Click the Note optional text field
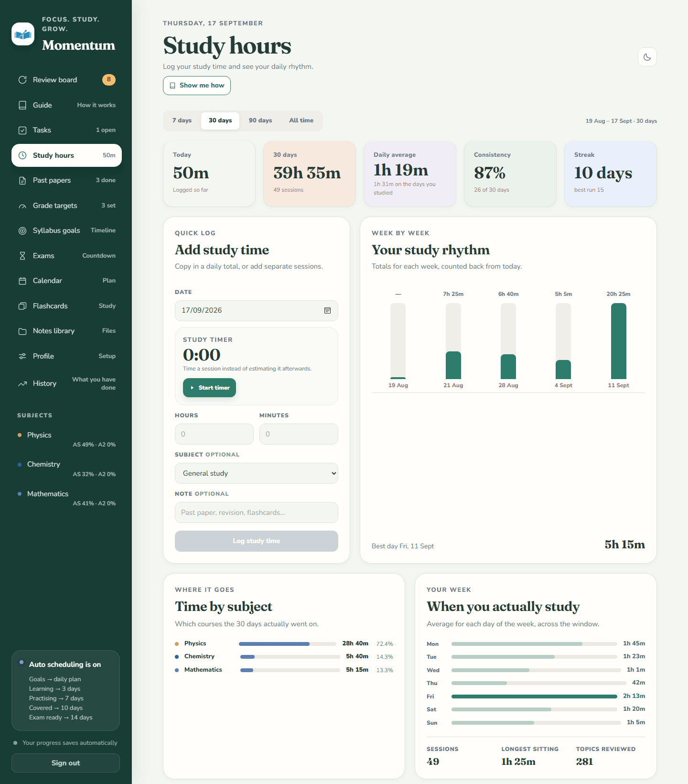Screen dimensions: 688x784 click(x=257, y=512)
